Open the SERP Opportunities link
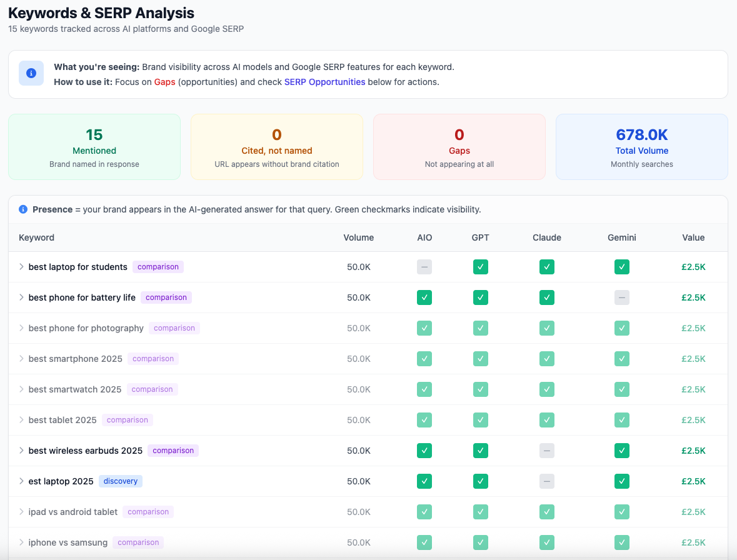737x560 pixels. pos(324,81)
